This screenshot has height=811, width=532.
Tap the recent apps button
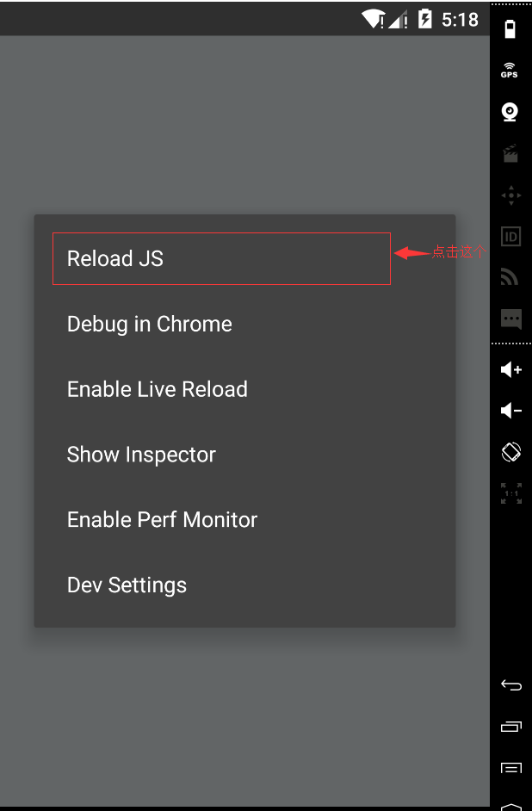click(x=511, y=727)
